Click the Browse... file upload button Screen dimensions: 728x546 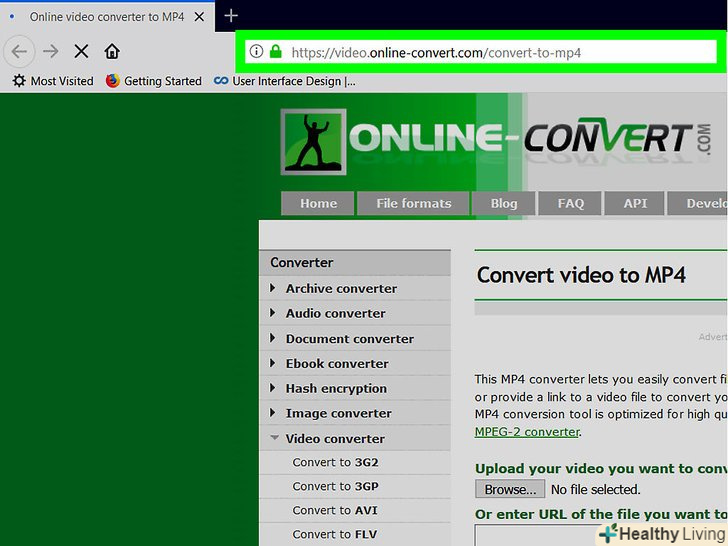510,489
